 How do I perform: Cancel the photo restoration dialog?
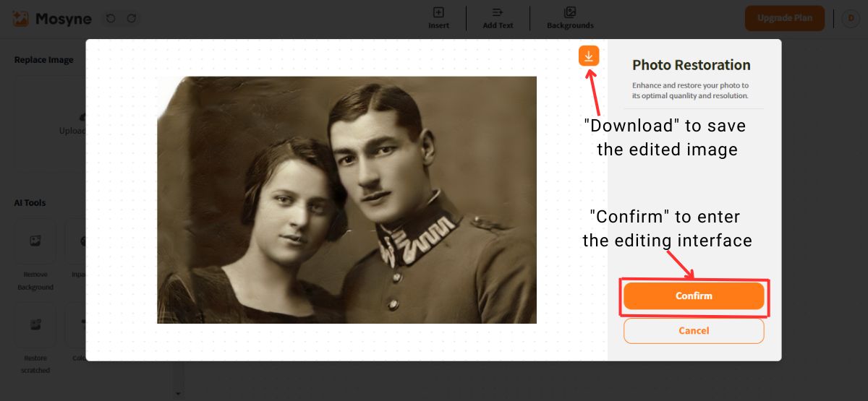pos(694,331)
